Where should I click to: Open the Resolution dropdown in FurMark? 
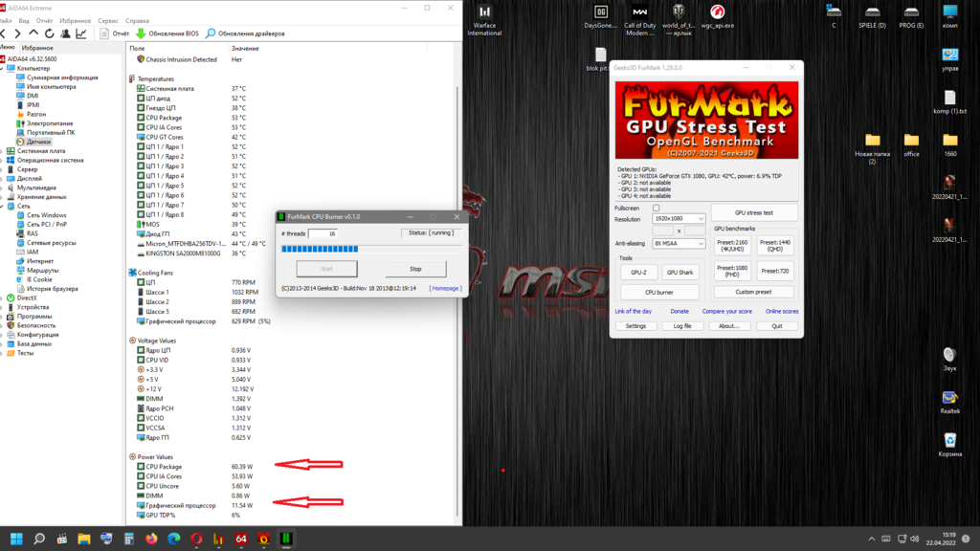click(679, 219)
